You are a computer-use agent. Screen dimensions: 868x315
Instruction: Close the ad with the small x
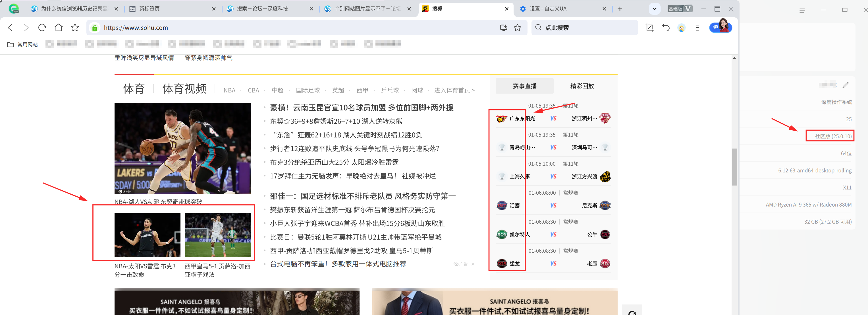(x=473, y=264)
